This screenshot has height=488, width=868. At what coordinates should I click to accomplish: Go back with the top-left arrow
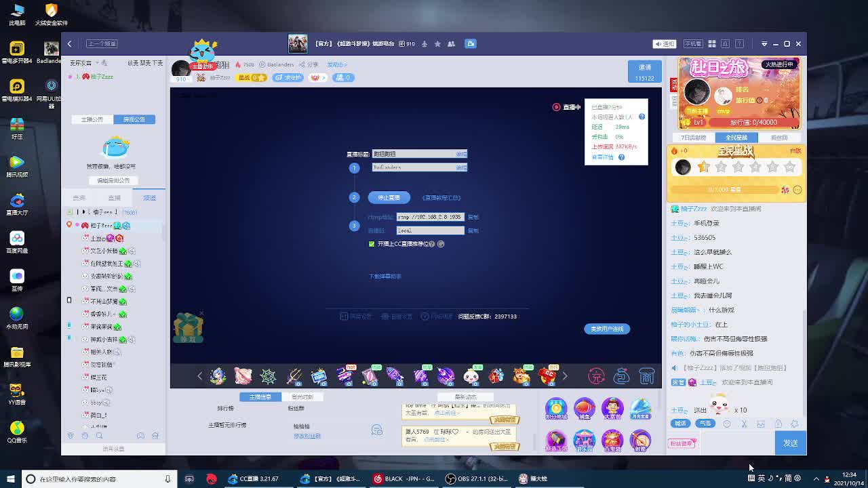click(69, 43)
